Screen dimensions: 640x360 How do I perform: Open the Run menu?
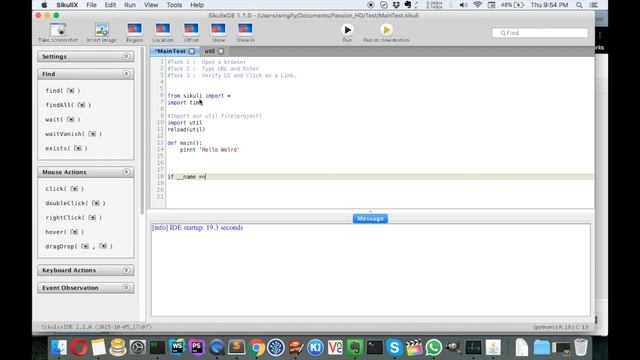pos(130,5)
